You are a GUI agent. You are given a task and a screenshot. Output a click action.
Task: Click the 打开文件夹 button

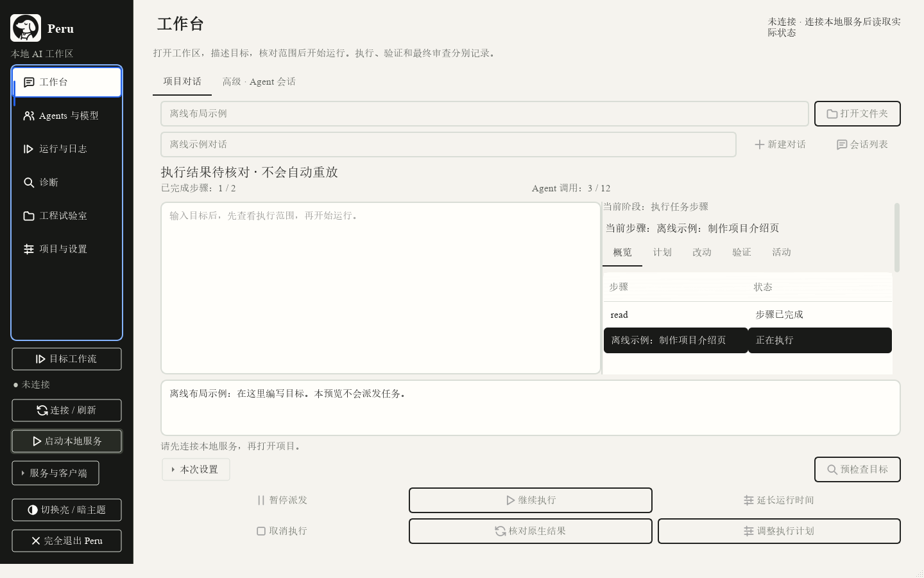click(x=857, y=114)
